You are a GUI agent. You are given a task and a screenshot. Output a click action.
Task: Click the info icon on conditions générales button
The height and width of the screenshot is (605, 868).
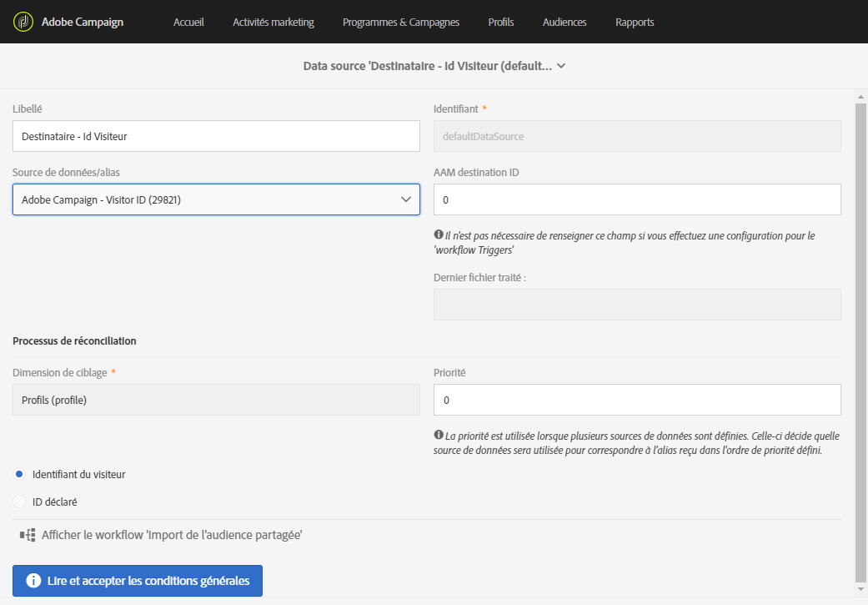pyautogui.click(x=33, y=581)
